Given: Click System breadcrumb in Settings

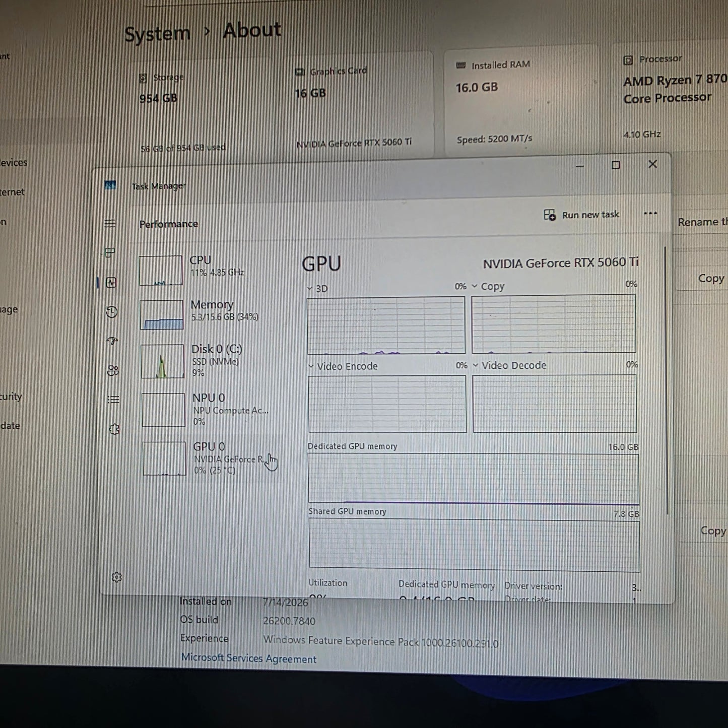Looking at the screenshot, I should tap(157, 34).
